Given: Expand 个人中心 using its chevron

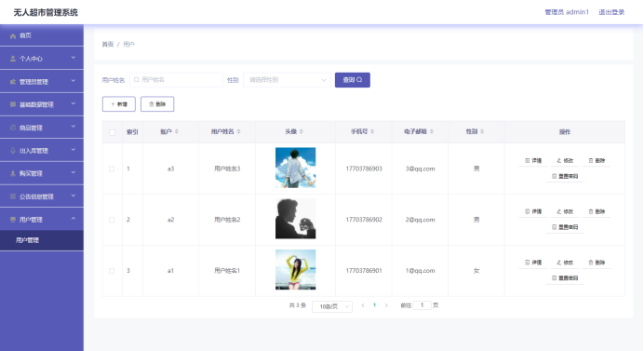Looking at the screenshot, I should (x=74, y=58).
